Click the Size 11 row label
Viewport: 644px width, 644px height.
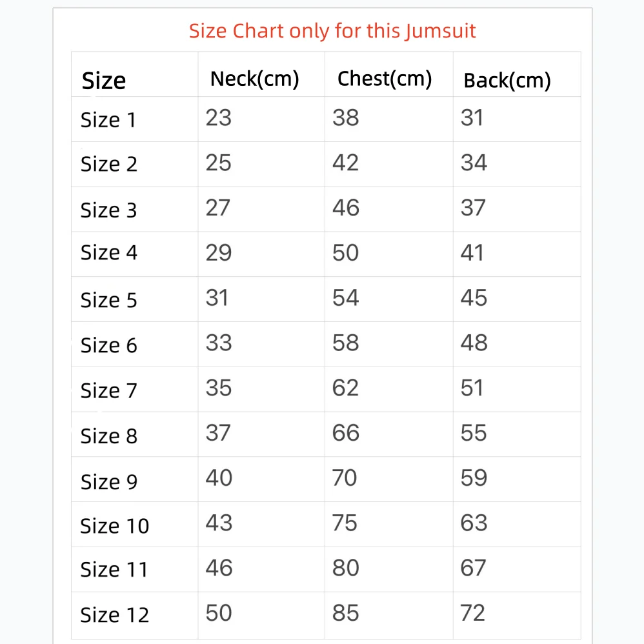pyautogui.click(x=114, y=570)
